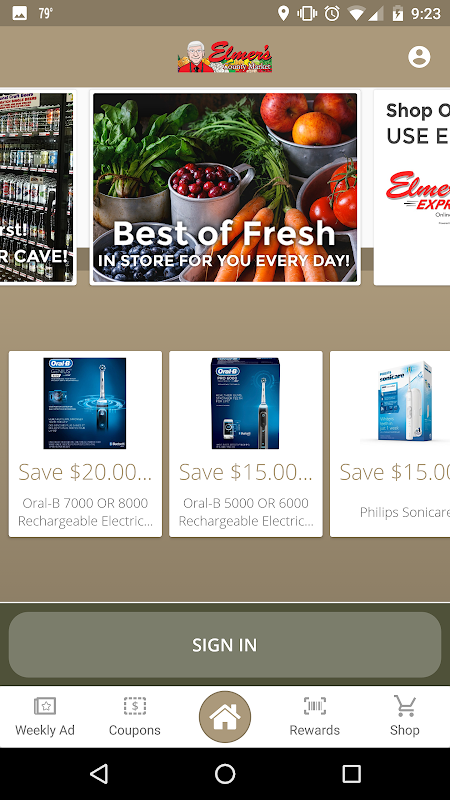Tap the SIGN IN button

tap(225, 645)
